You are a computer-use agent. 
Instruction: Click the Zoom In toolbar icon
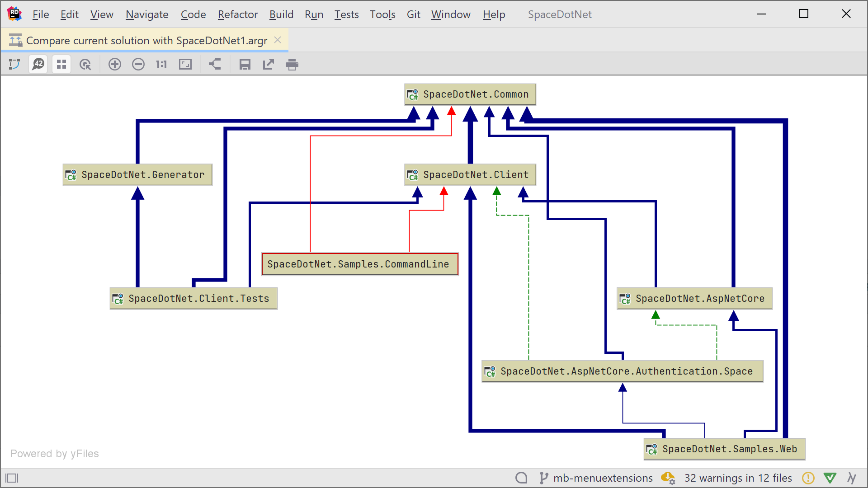[x=115, y=65]
